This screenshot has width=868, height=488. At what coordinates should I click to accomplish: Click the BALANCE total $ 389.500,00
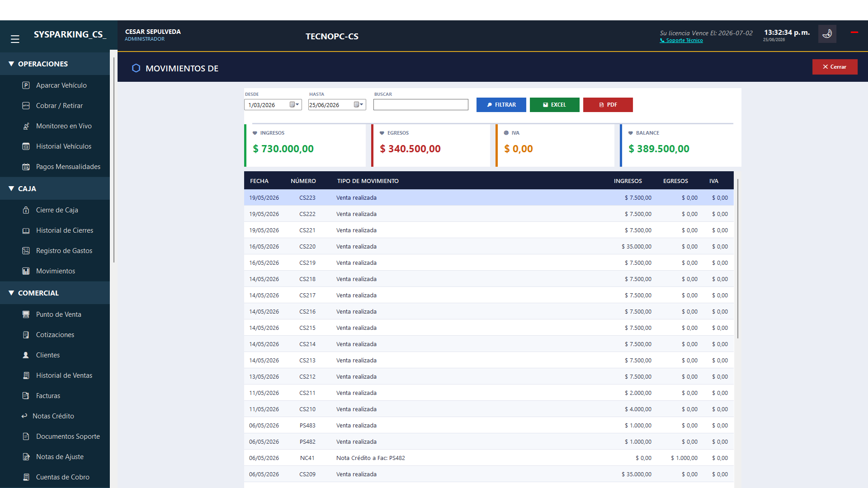pos(659,149)
